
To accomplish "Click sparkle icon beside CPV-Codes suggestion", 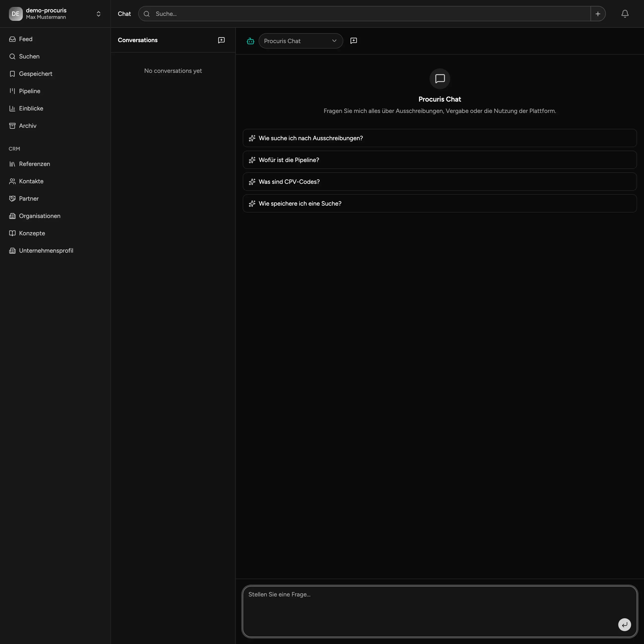I will pos(252,182).
